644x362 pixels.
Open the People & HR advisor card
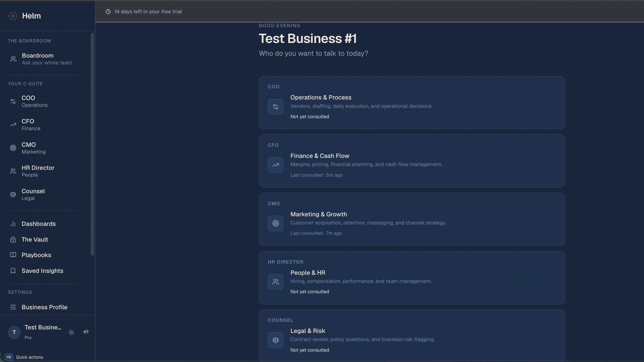click(x=412, y=278)
